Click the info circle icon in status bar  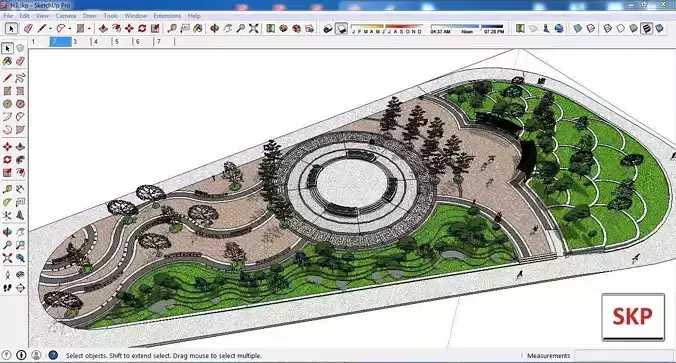click(21, 355)
